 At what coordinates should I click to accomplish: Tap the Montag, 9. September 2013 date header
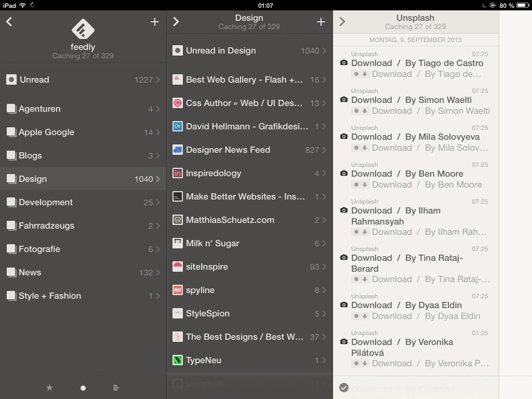pos(415,40)
